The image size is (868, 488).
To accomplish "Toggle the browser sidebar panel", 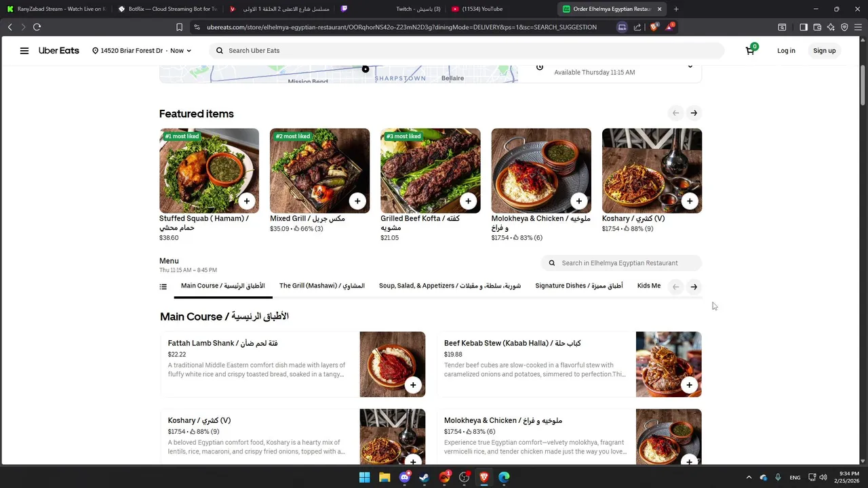I will pos(804,27).
